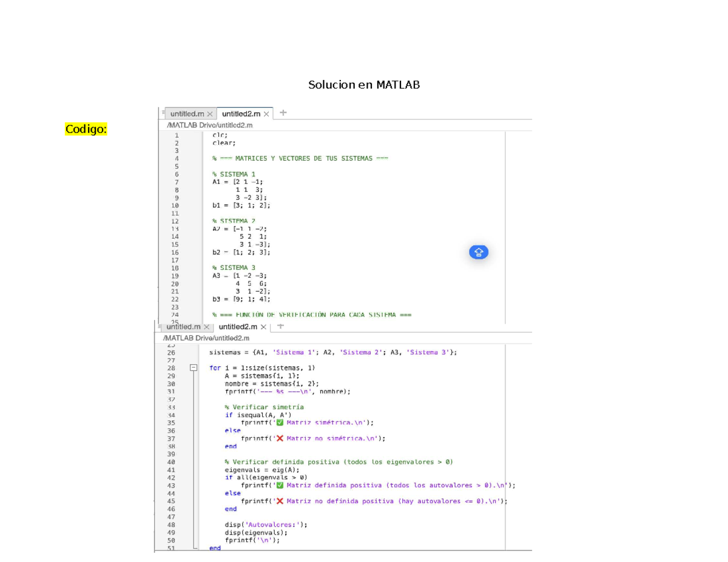Close untitled.m tab in upper editor
The width and height of the screenshot is (728, 562).
click(x=210, y=113)
